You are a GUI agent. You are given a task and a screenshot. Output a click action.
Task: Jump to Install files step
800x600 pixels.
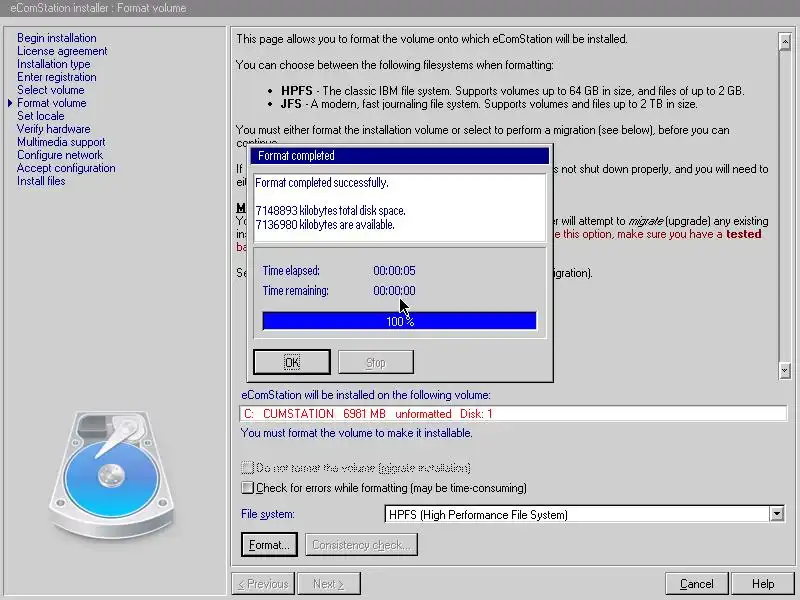coord(41,181)
